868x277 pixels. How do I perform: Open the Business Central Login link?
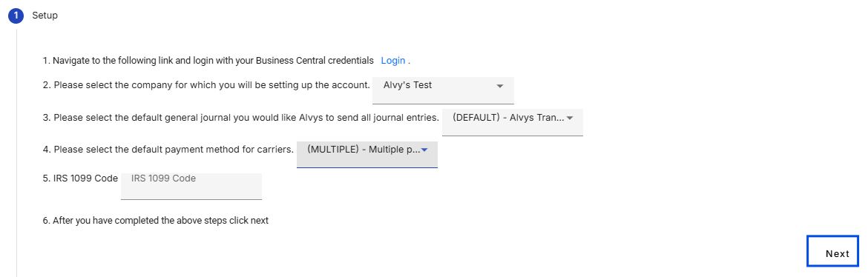[x=393, y=60]
